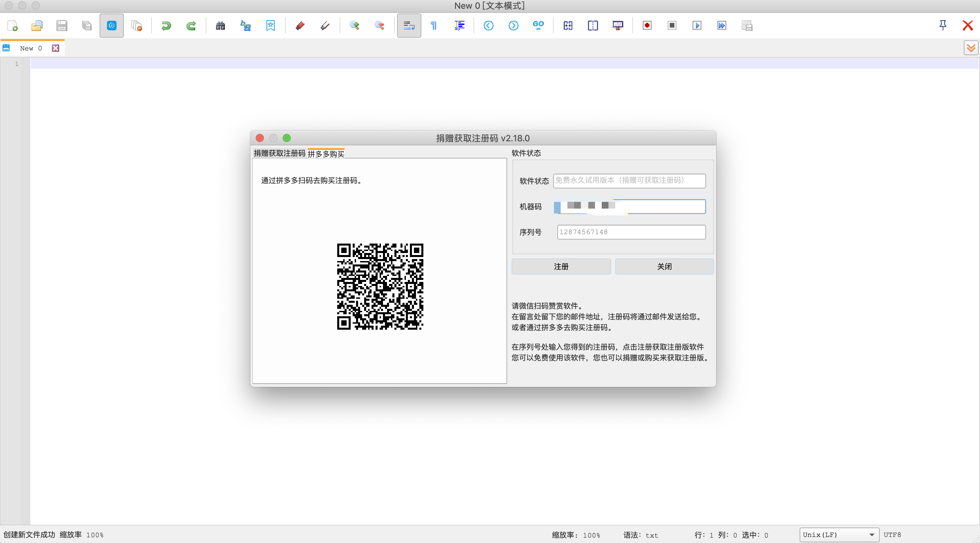
Task: Save the file with the floppy disk icon
Action: (62, 26)
